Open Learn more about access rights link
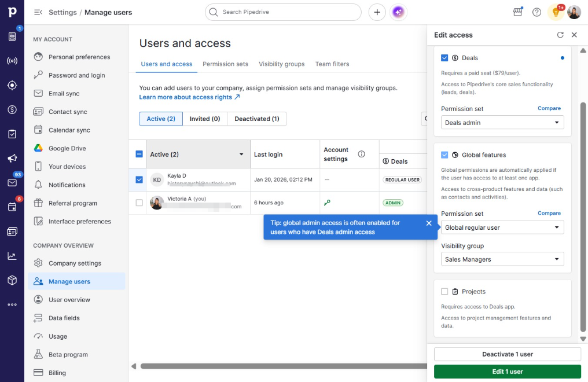The height and width of the screenshot is (382, 588). coord(189,97)
